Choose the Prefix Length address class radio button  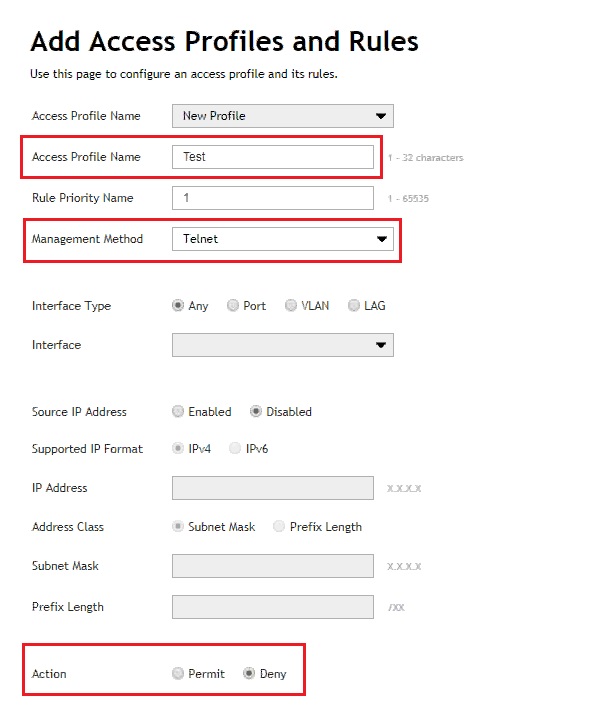pyautogui.click(x=279, y=527)
